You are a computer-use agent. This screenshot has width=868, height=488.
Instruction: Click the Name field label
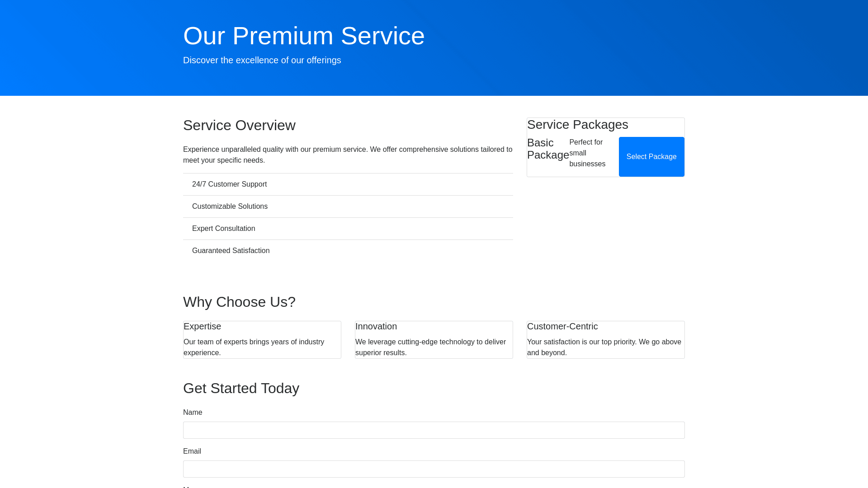[x=193, y=413]
